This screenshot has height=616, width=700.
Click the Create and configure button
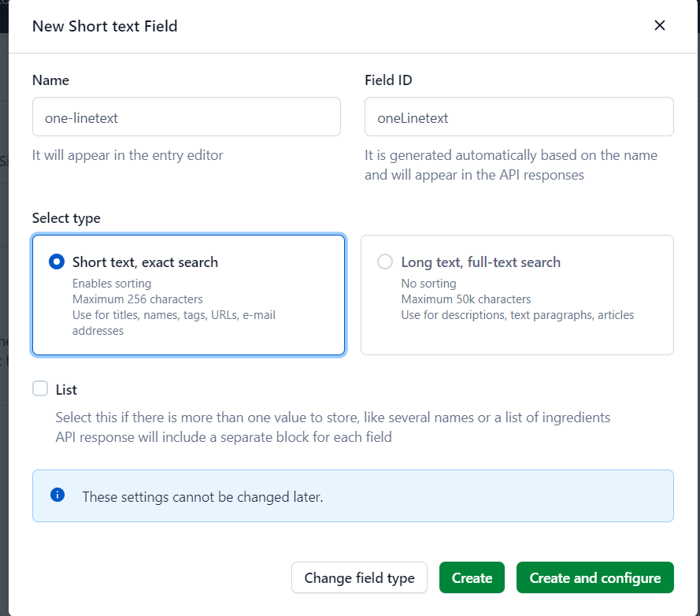coord(594,577)
